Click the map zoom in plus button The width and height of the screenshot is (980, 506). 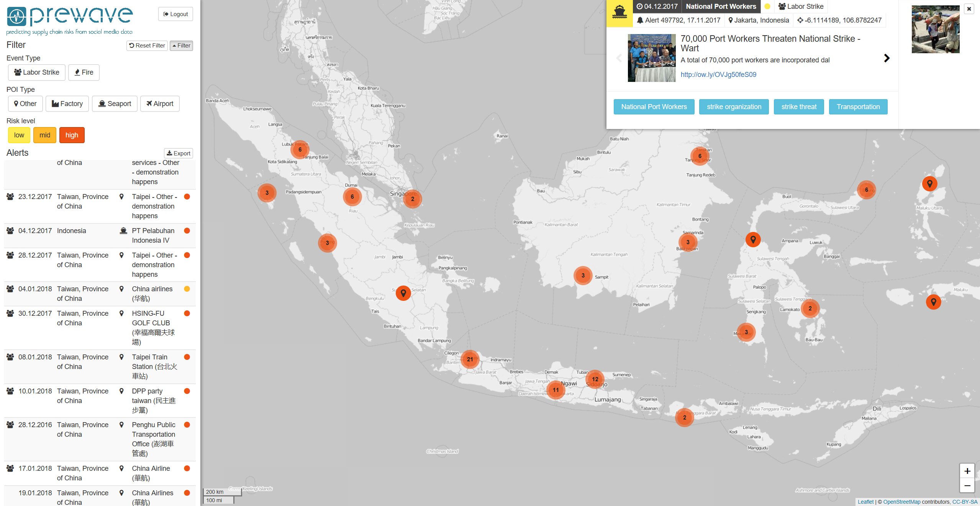[x=967, y=471]
